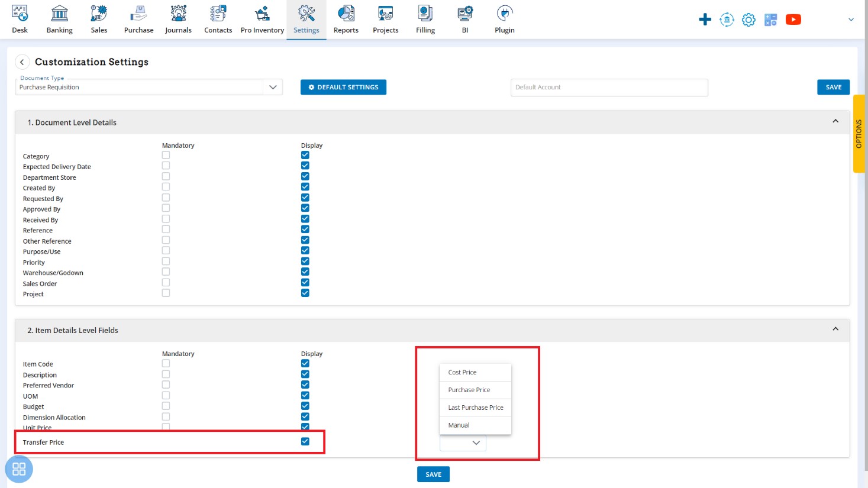Tick Mandatory checkbox for Category

(x=166, y=155)
